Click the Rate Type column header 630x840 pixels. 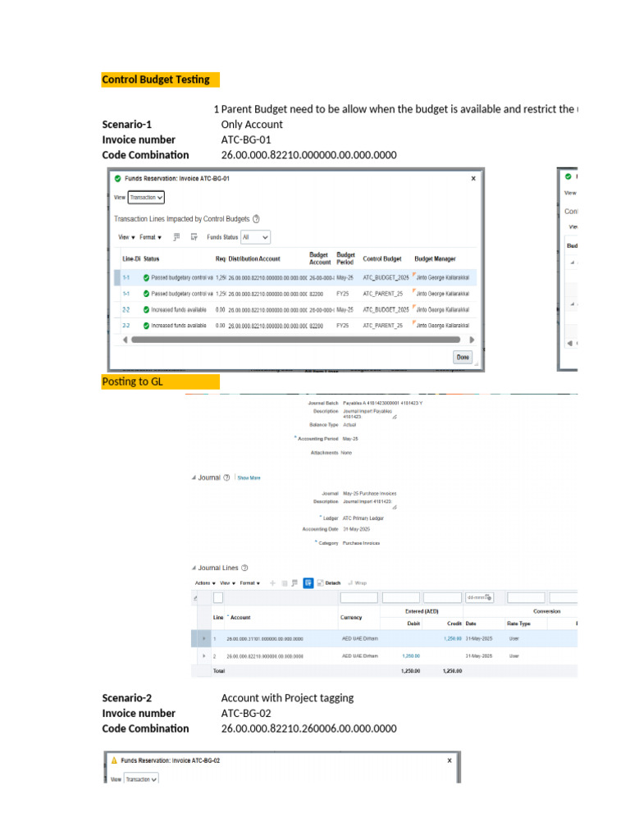[x=518, y=623]
